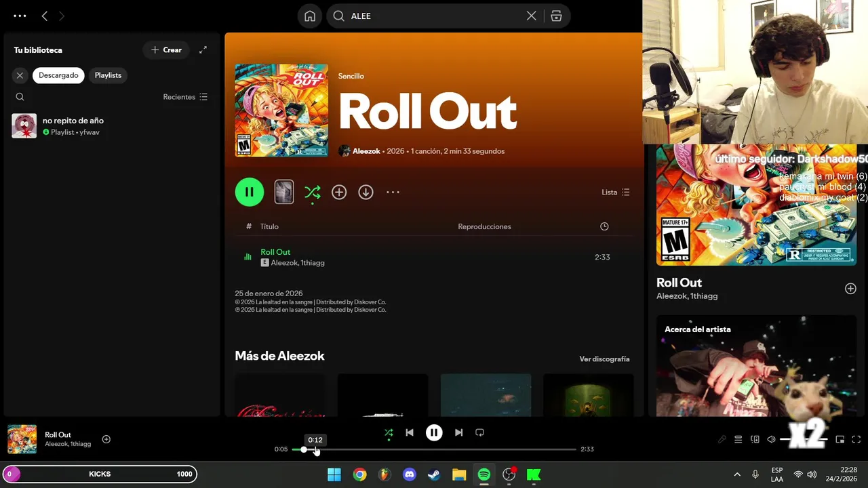Seek on the playback progress bar

click(x=434, y=449)
